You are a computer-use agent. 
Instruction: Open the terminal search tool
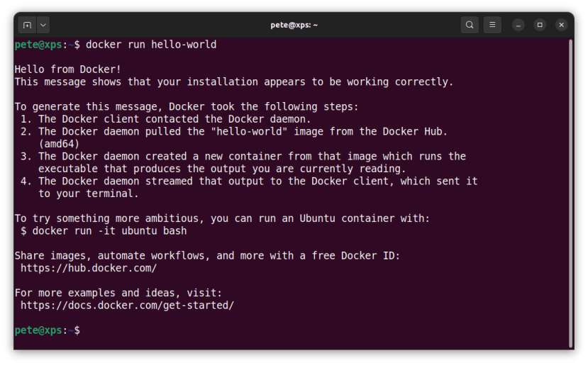[x=470, y=25]
